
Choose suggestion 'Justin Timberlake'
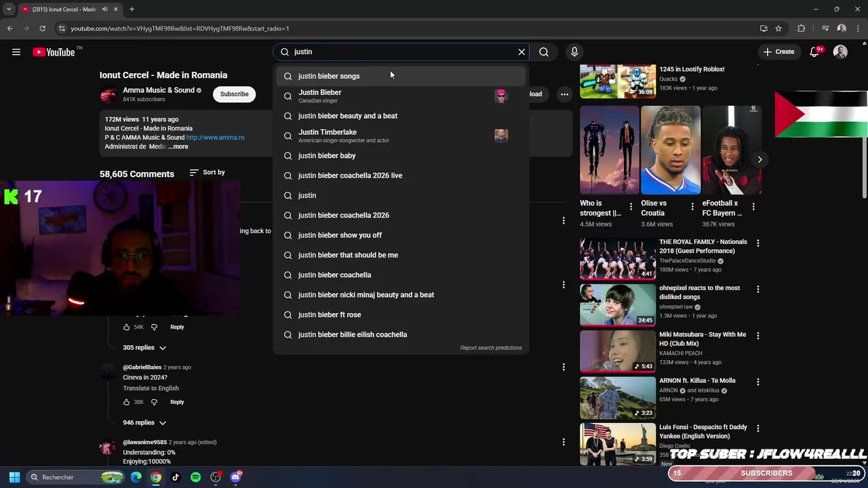click(401, 136)
